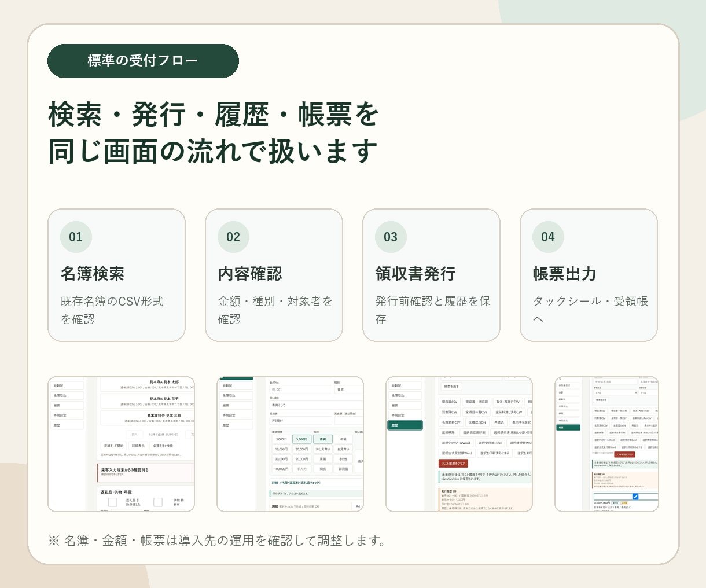The height and width of the screenshot is (588, 706).
Task: Click 選択タックシールWord in third screenshot
Action: pos(456,443)
